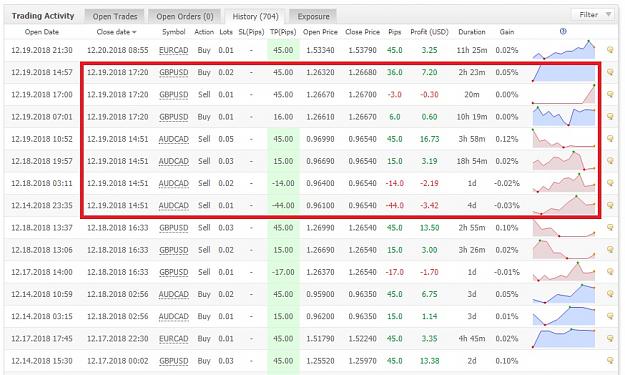Open the comment icon for trade opened 12.18.2018 13:37
Image resolution: width=625 pixels, height=375 pixels.
click(x=610, y=227)
